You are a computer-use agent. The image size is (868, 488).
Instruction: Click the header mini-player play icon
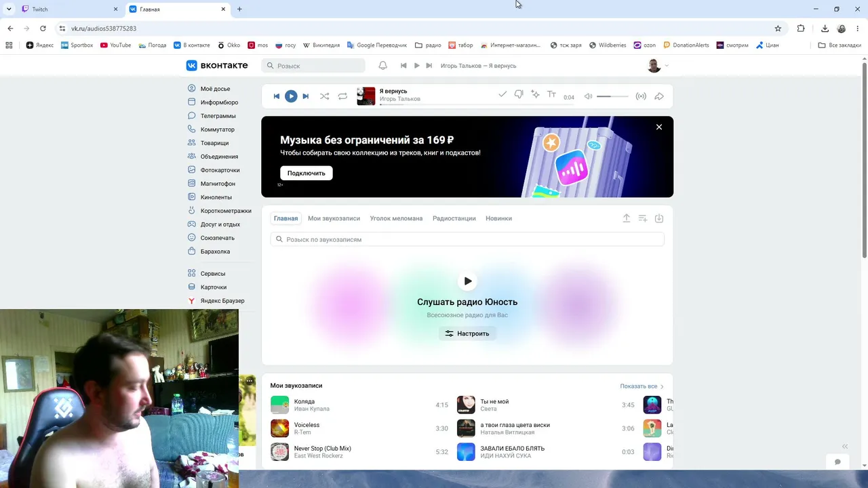point(416,66)
